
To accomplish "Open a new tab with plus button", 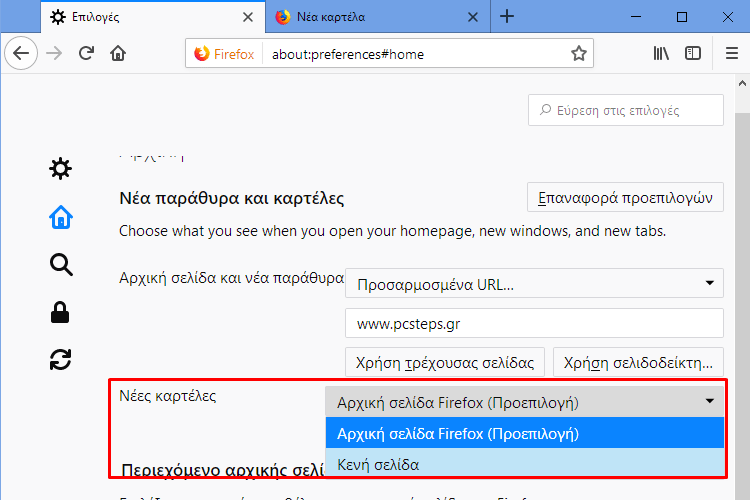I will (x=507, y=17).
